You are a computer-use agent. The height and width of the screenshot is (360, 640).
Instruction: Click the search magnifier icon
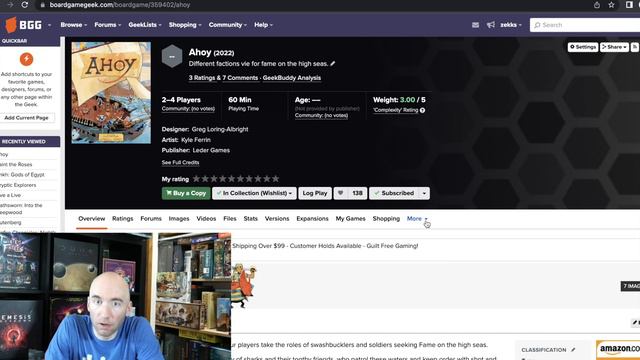(537, 25)
